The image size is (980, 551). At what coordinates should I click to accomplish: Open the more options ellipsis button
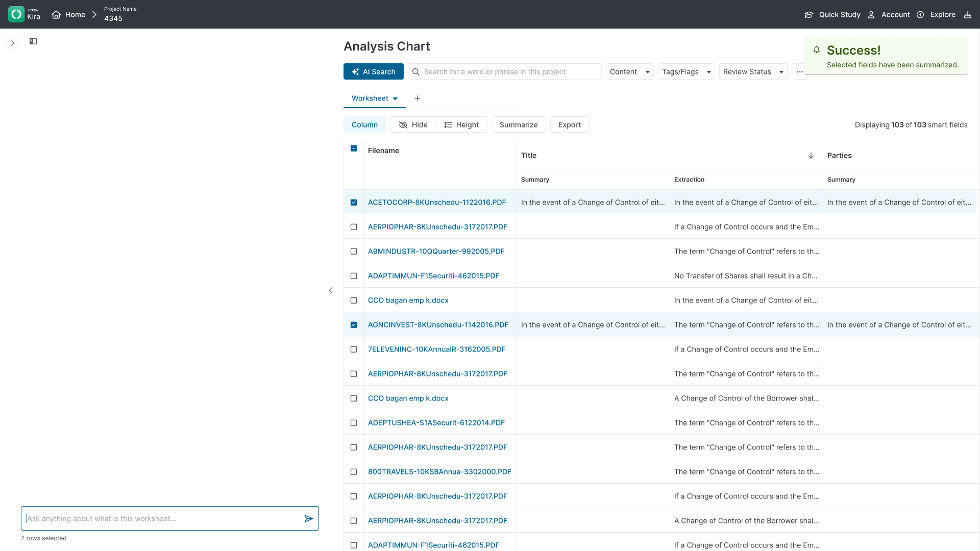point(799,71)
